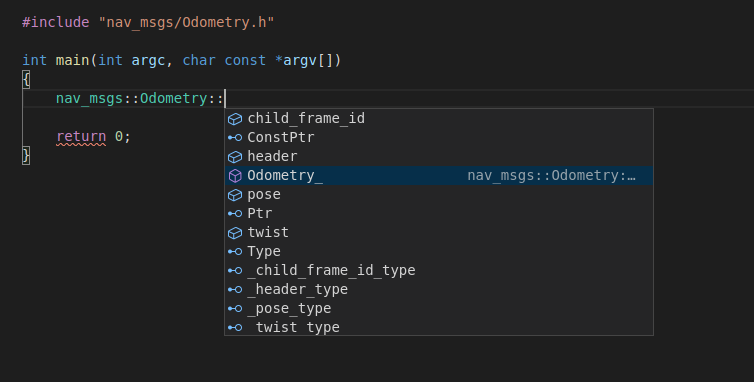Click the nav_msgs::Odometry:… detail text

(552, 176)
